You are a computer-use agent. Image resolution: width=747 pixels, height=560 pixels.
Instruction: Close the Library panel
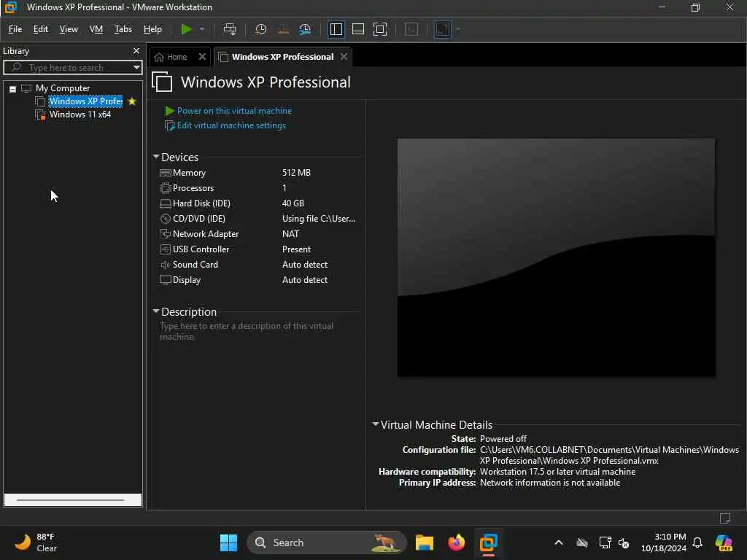136,51
